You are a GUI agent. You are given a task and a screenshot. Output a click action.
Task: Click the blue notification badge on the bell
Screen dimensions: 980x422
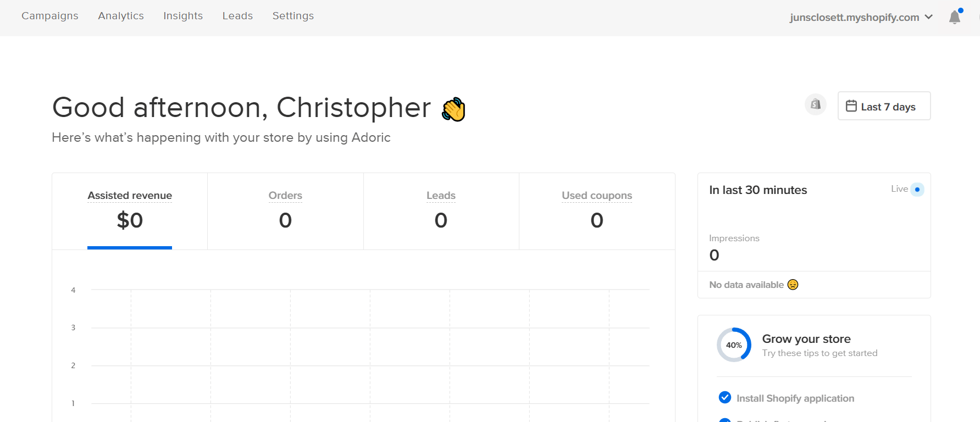point(960,10)
